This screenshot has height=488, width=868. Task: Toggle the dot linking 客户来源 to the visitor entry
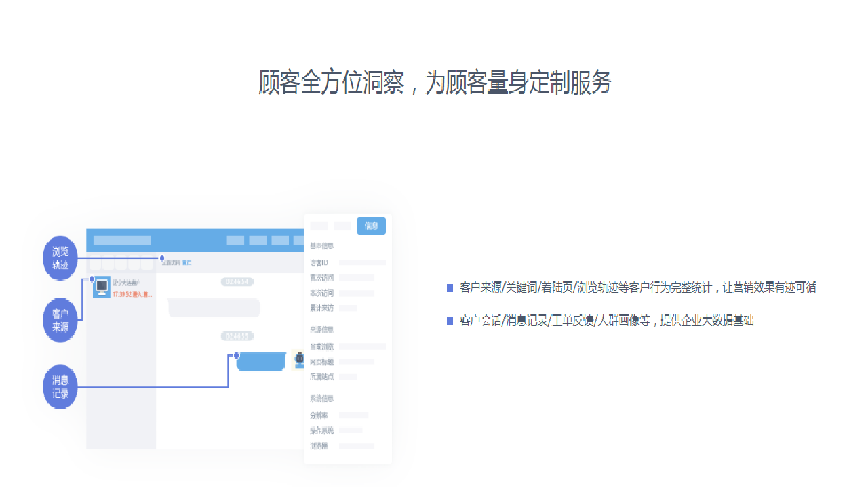click(92, 279)
